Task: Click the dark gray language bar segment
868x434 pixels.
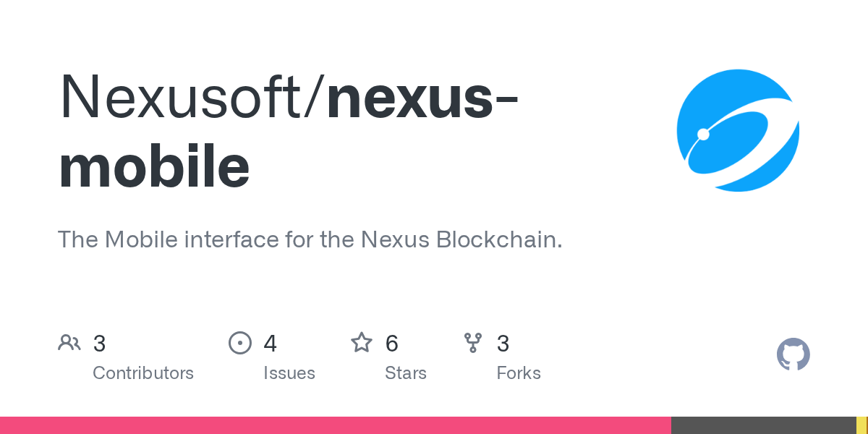Action: 764,425
